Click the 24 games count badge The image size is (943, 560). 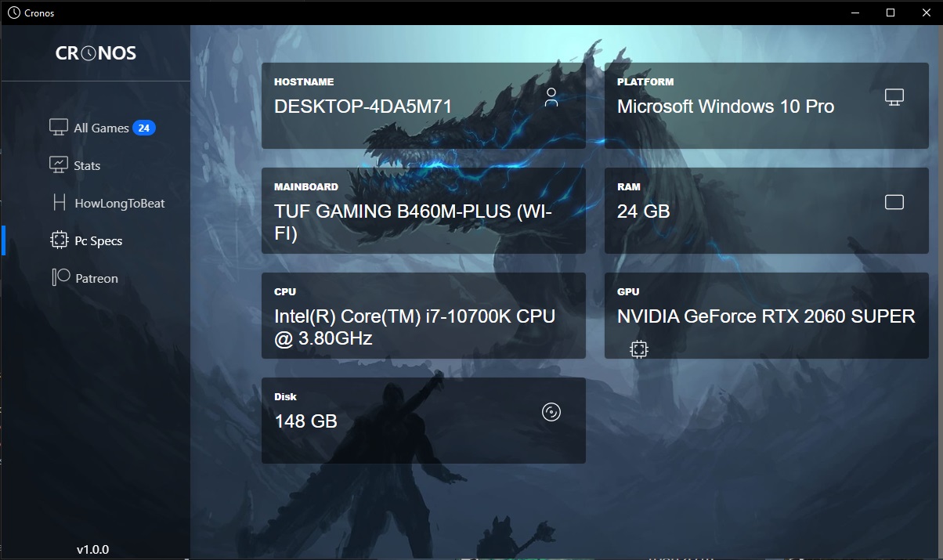[143, 128]
